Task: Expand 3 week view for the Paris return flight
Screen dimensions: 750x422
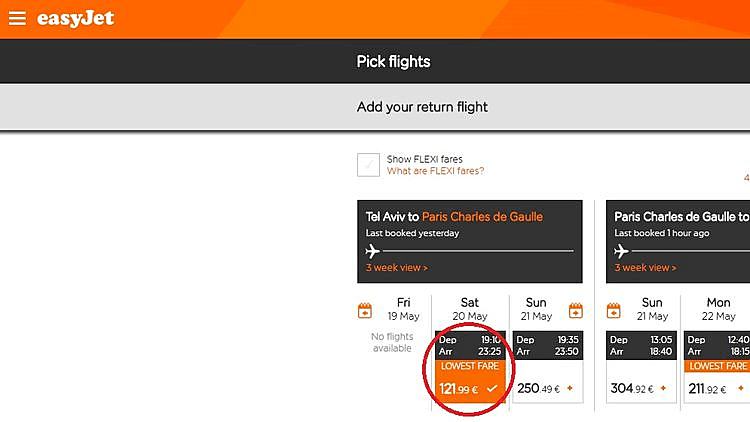Action: coord(645,268)
